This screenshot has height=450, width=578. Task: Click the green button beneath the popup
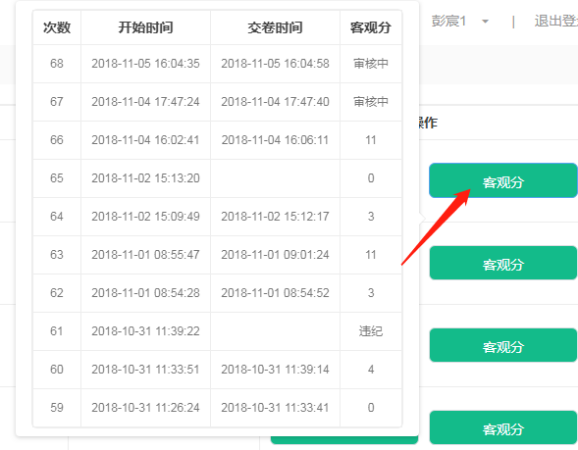coord(344,440)
